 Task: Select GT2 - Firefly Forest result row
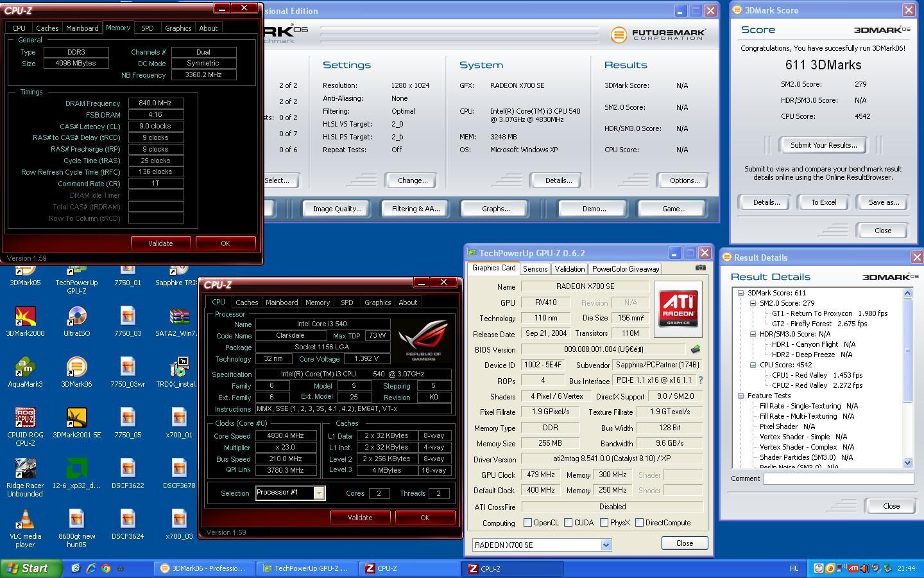point(819,324)
